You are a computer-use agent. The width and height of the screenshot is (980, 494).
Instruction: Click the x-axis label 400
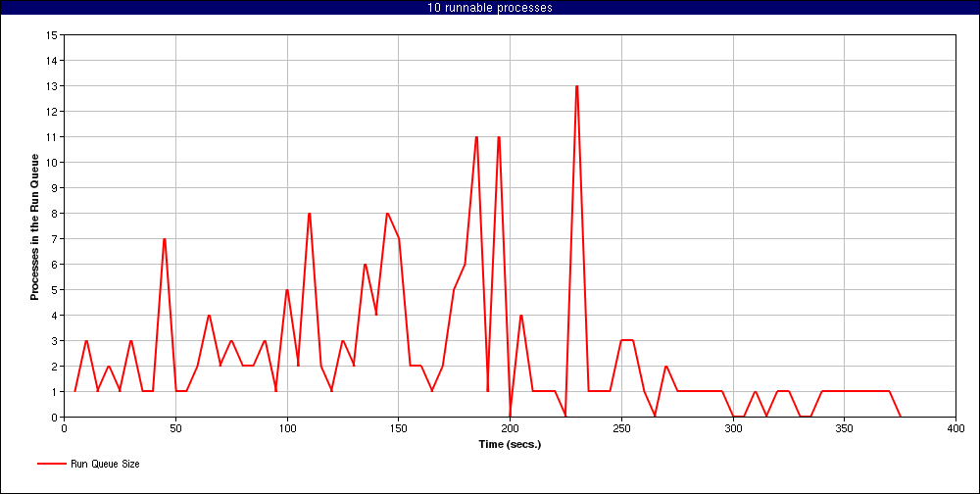[955, 428]
